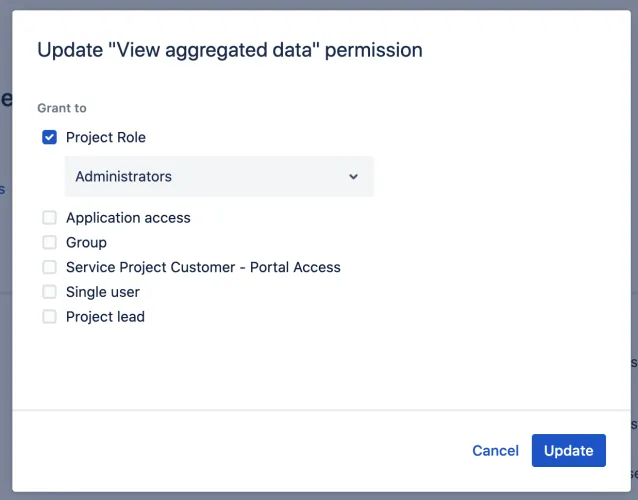The width and height of the screenshot is (638, 500).
Task: Enable the Project lead checkbox
Action: point(49,317)
